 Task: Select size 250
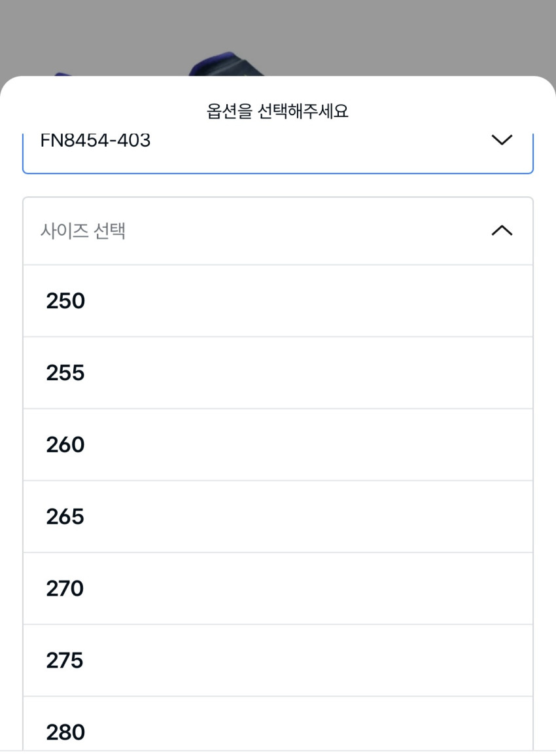(278, 301)
